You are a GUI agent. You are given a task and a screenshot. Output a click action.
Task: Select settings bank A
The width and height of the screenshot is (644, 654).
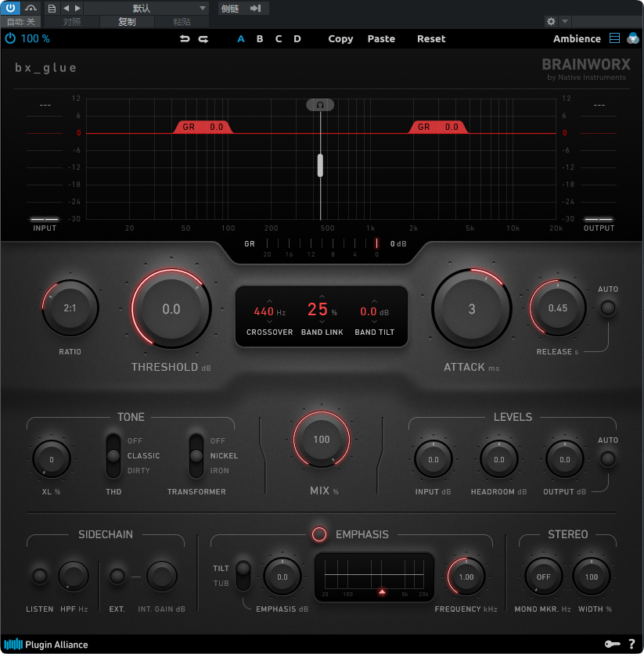pyautogui.click(x=241, y=39)
